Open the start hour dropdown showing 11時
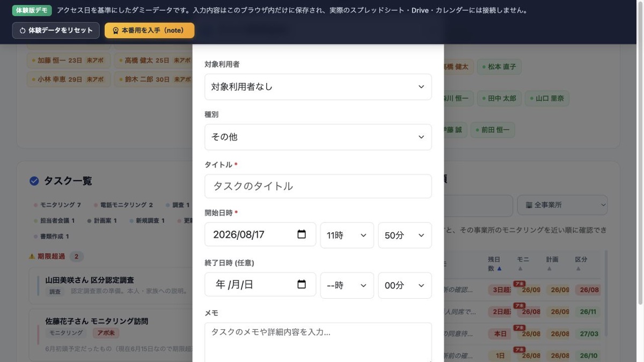 pos(347,235)
